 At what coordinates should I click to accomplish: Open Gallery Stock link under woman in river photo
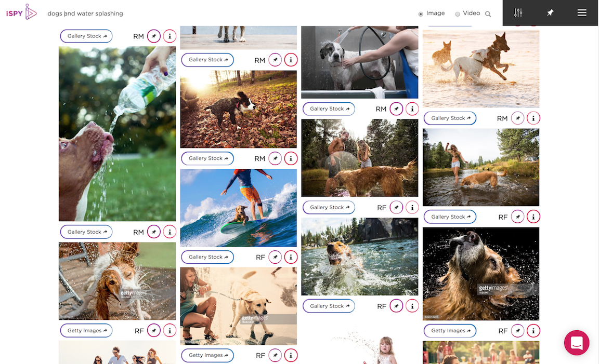click(450, 217)
